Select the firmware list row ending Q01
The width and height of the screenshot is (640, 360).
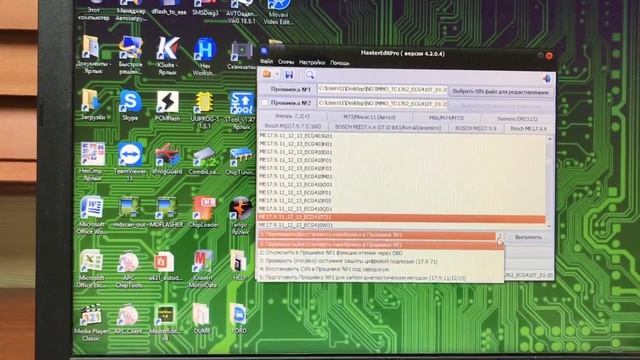pos(402,209)
